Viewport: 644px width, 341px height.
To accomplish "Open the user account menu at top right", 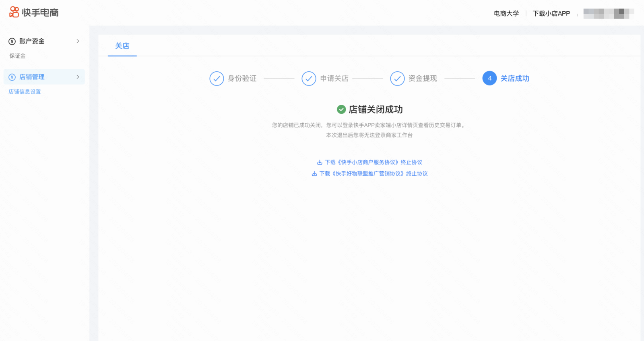I will [608, 14].
